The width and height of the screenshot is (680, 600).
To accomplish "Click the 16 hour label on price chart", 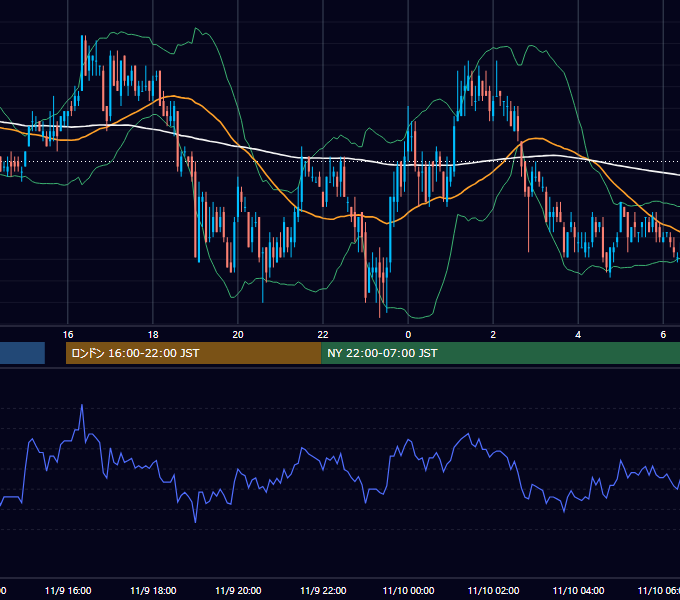I will coord(68,334).
